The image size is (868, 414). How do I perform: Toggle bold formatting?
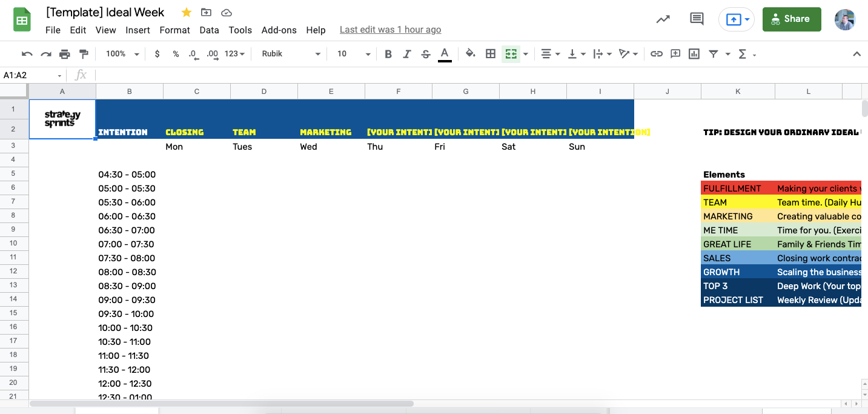tap(388, 54)
